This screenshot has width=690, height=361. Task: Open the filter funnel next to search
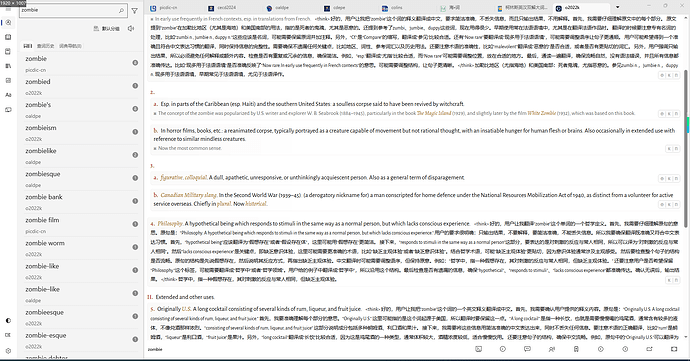135,11
